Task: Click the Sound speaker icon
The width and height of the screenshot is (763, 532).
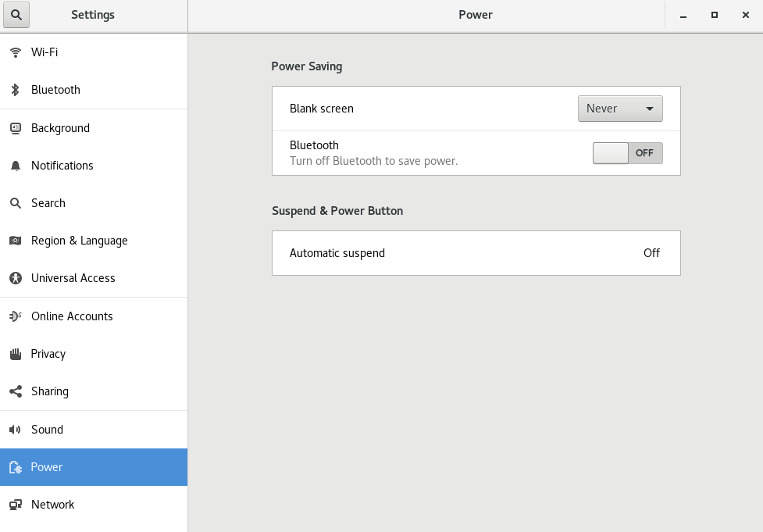Action: click(x=16, y=430)
